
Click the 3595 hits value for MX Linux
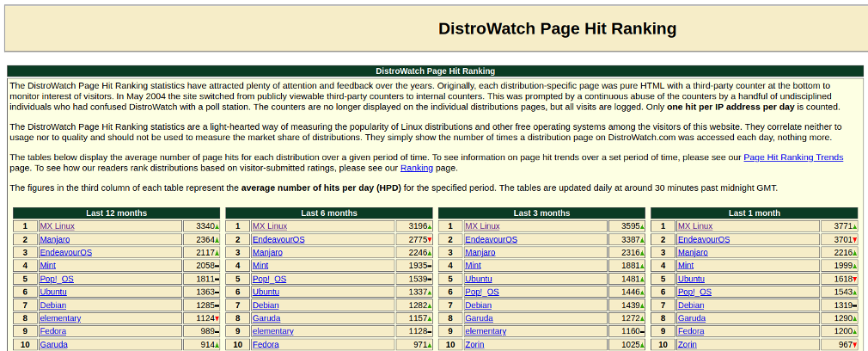tap(631, 225)
